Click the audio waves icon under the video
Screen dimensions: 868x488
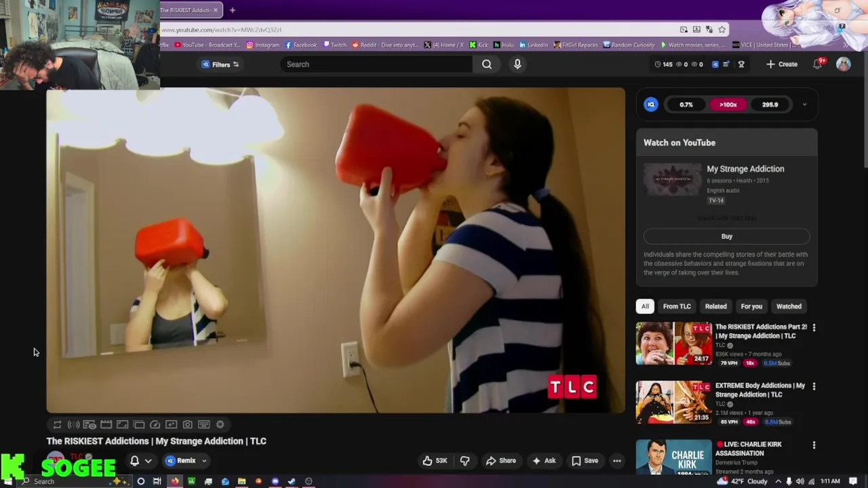(73, 424)
